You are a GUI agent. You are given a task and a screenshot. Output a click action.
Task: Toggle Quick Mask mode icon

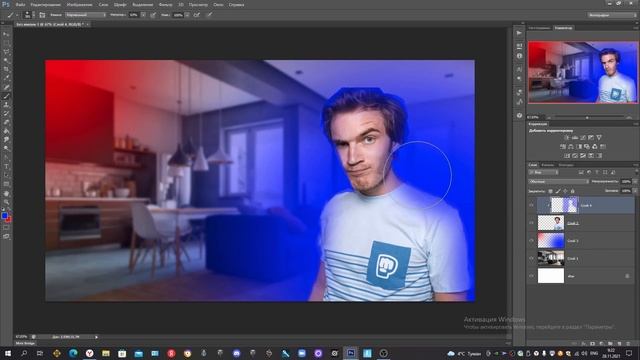tap(6, 228)
